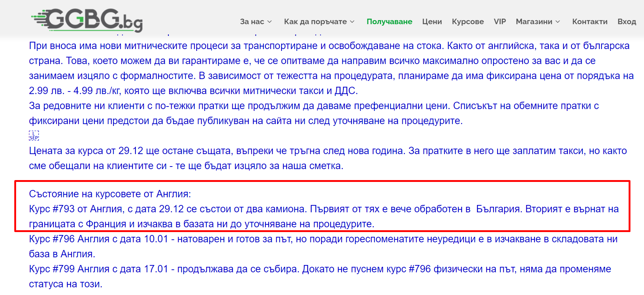Screen dimensions: 644x295
Task: Click the small SEP placeholder icon
Action: (x=34, y=136)
